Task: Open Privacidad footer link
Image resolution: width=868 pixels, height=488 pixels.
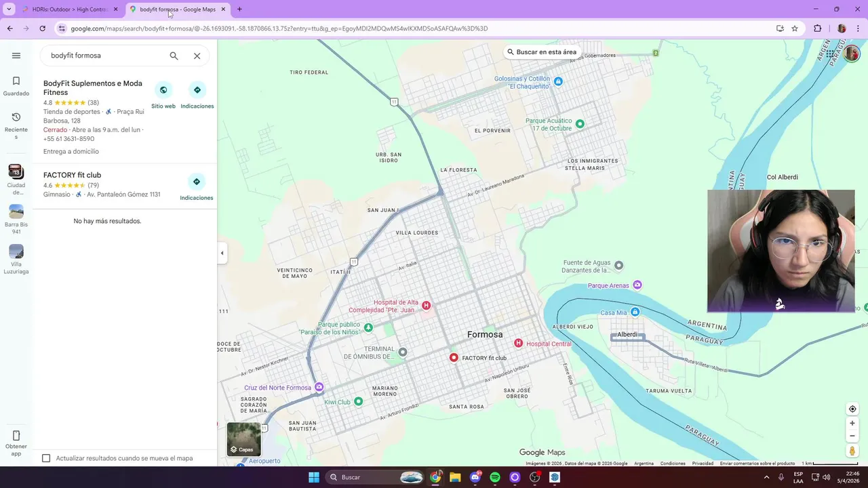Action: click(703, 464)
